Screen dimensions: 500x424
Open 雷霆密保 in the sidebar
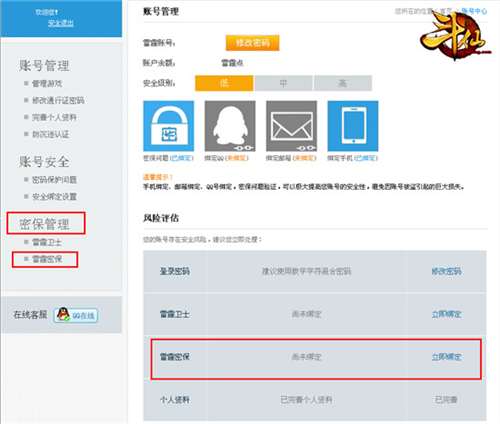tap(47, 259)
